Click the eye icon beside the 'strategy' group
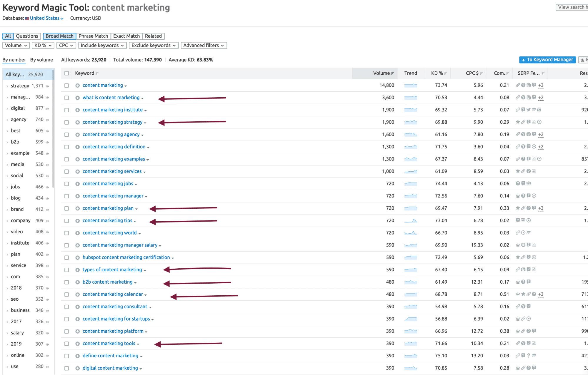588x375 pixels. point(47,86)
